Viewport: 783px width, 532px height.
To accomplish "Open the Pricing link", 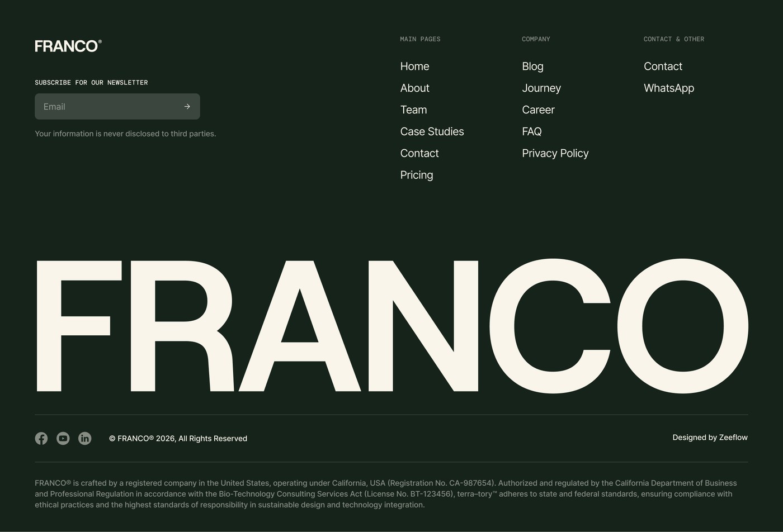I will point(417,175).
